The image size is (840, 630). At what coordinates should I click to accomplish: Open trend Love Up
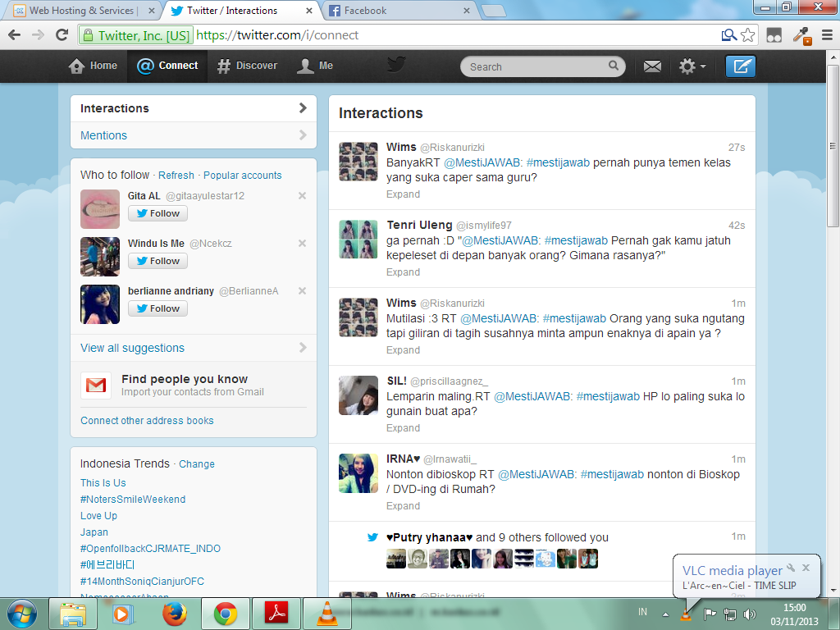click(x=98, y=515)
